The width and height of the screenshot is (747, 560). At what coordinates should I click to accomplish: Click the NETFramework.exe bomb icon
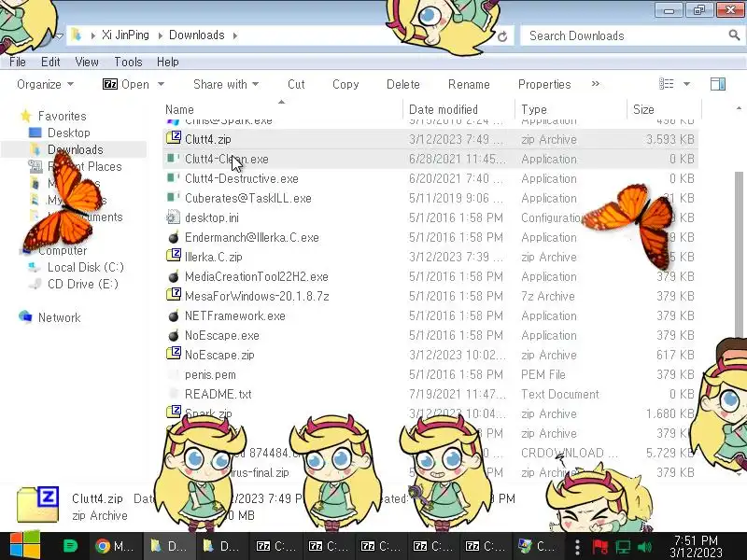(174, 315)
